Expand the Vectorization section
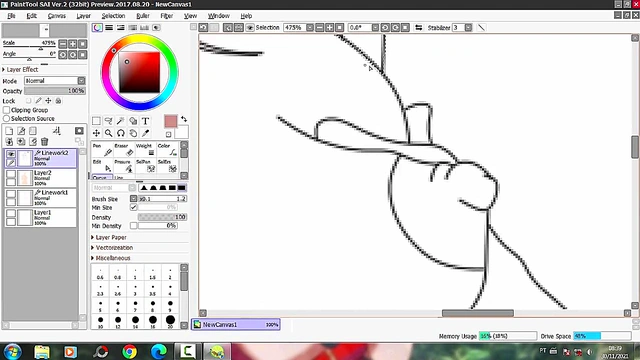 pyautogui.click(x=112, y=247)
